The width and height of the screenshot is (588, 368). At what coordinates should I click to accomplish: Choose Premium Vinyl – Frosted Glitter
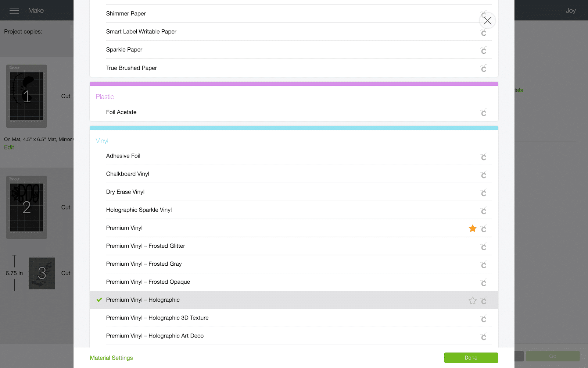(294, 246)
